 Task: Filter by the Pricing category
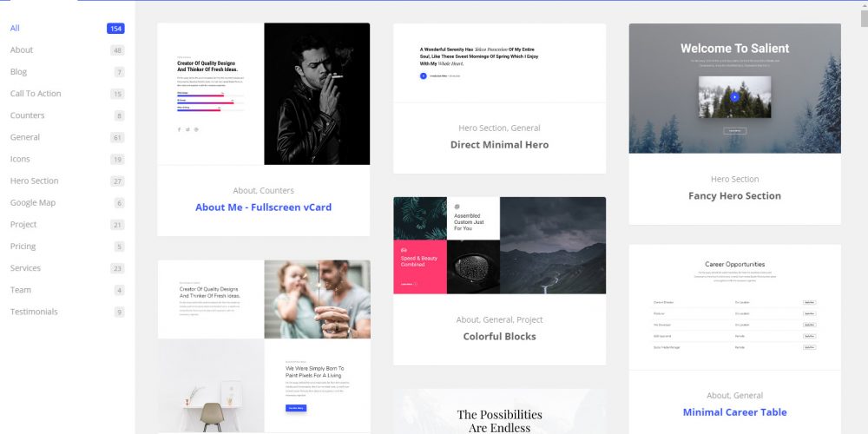point(23,247)
